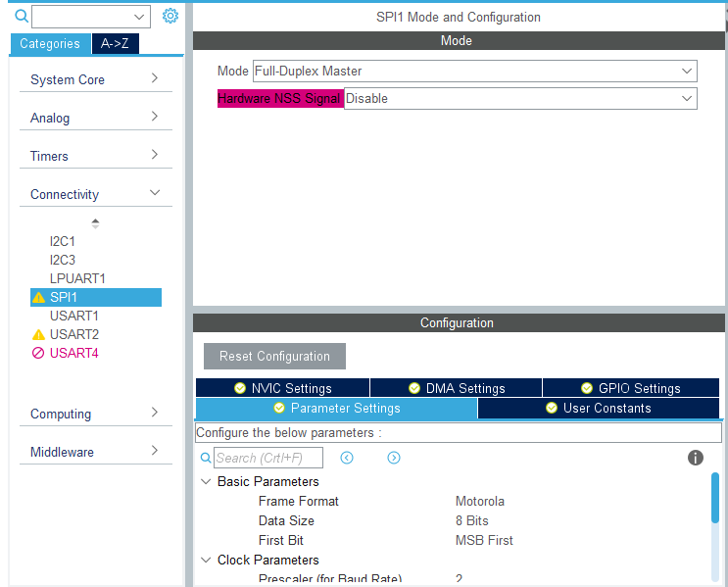Click the Configuration section header bar
The image size is (728, 587).
[459, 322]
